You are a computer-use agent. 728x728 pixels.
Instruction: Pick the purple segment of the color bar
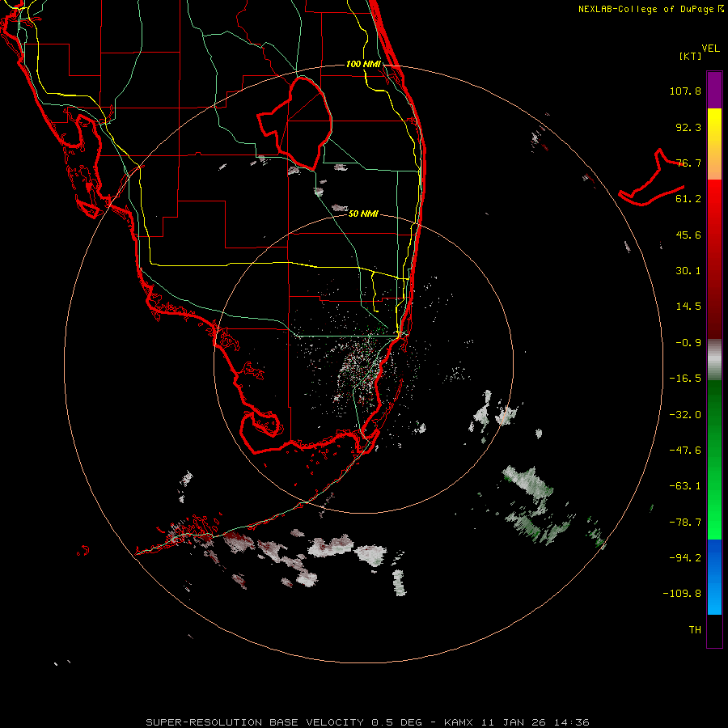[x=714, y=91]
